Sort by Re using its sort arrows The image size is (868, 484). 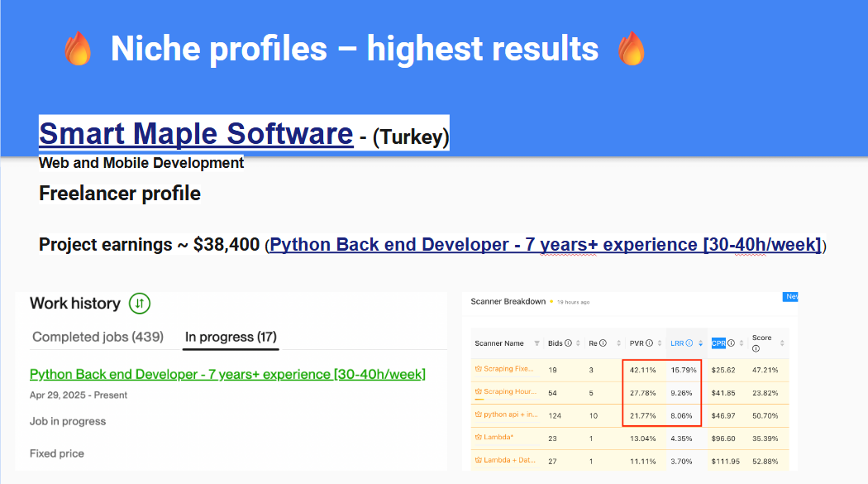point(618,343)
